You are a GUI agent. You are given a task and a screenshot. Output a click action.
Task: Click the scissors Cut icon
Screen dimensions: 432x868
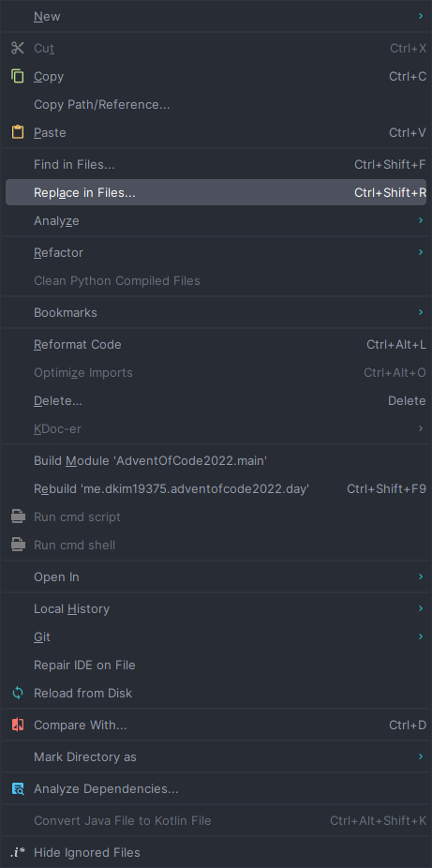18,48
